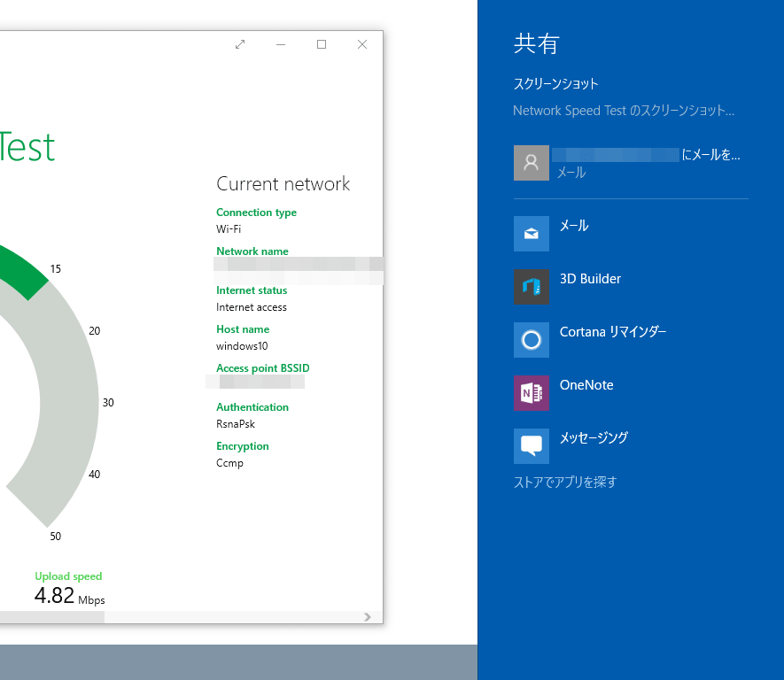Image resolution: width=784 pixels, height=680 pixels.
Task: Click the Connection type label
Action: coord(257,212)
